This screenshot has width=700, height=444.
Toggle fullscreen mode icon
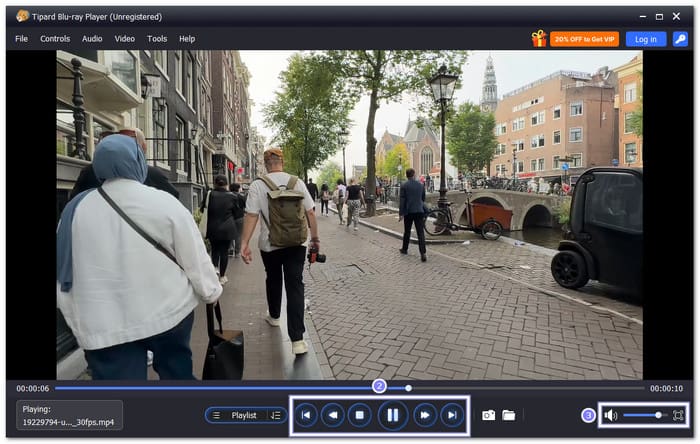[678, 415]
